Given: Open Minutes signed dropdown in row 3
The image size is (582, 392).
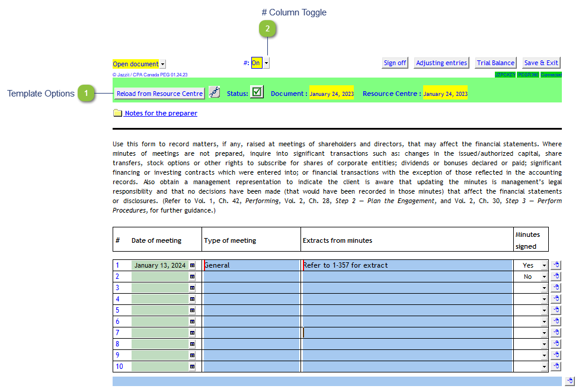Looking at the screenshot, I should tap(544, 288).
